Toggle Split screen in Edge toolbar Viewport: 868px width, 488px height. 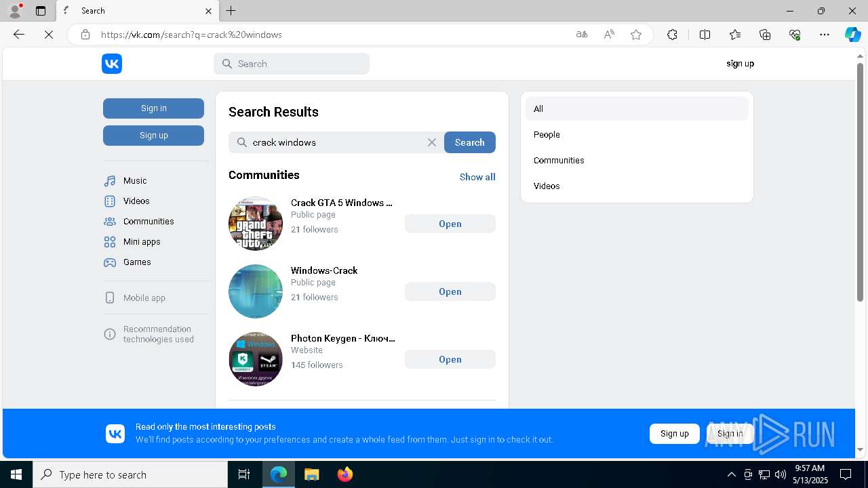tap(705, 35)
